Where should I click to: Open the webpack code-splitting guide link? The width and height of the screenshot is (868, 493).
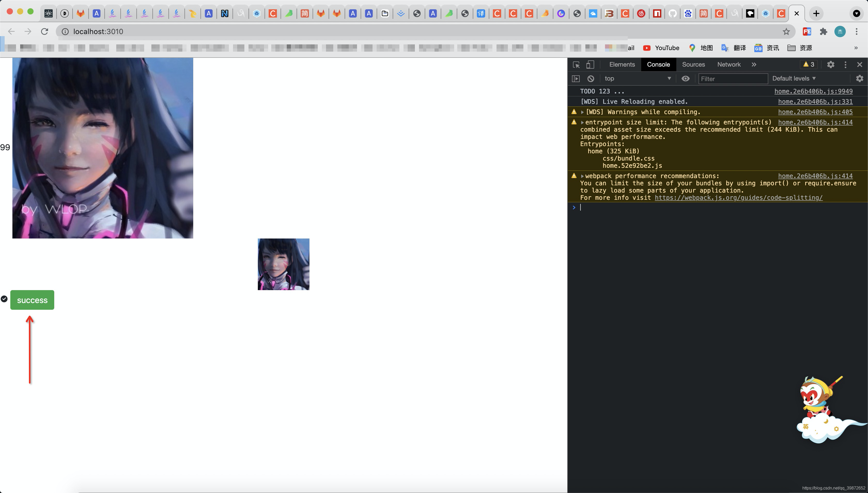[738, 198]
